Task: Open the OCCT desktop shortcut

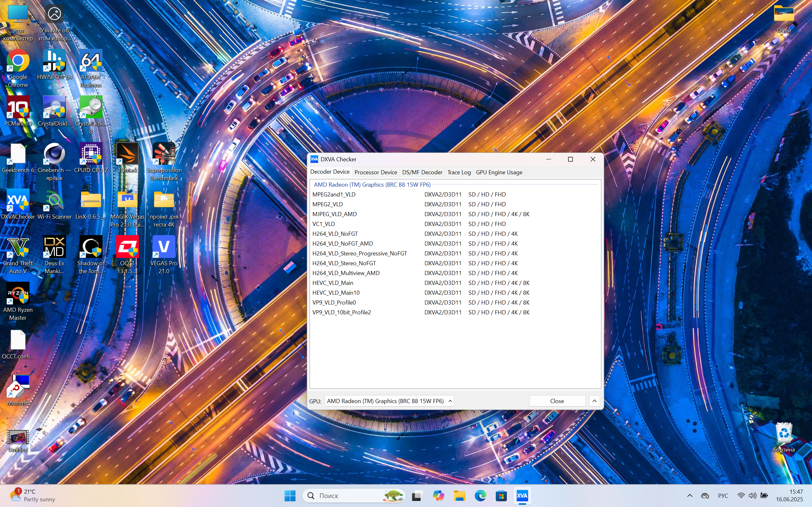Action: tap(127, 247)
